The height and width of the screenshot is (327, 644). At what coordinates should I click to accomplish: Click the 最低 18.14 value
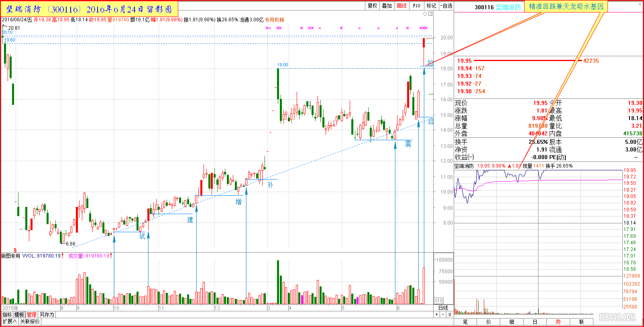[635, 118]
